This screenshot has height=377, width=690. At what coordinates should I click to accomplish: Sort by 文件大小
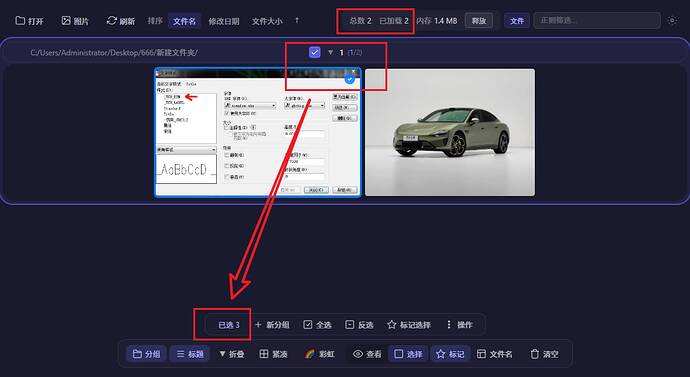tap(267, 21)
